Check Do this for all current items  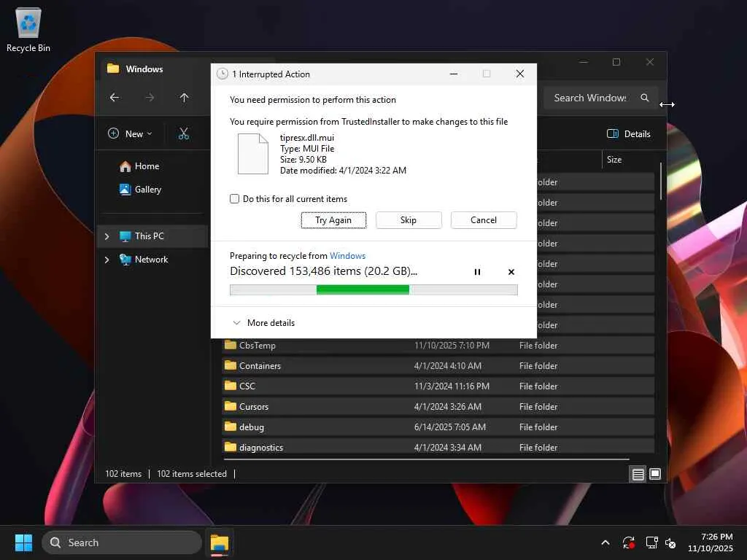click(x=234, y=198)
